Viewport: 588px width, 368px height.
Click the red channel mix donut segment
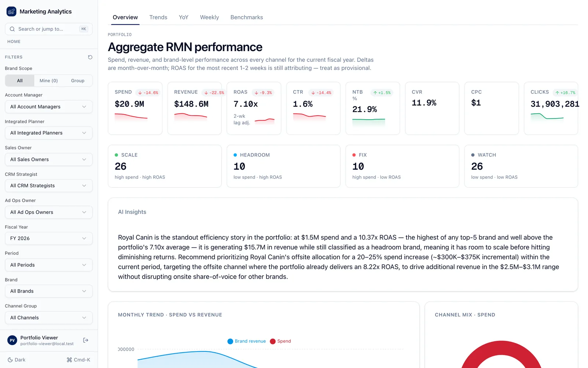point(501,348)
